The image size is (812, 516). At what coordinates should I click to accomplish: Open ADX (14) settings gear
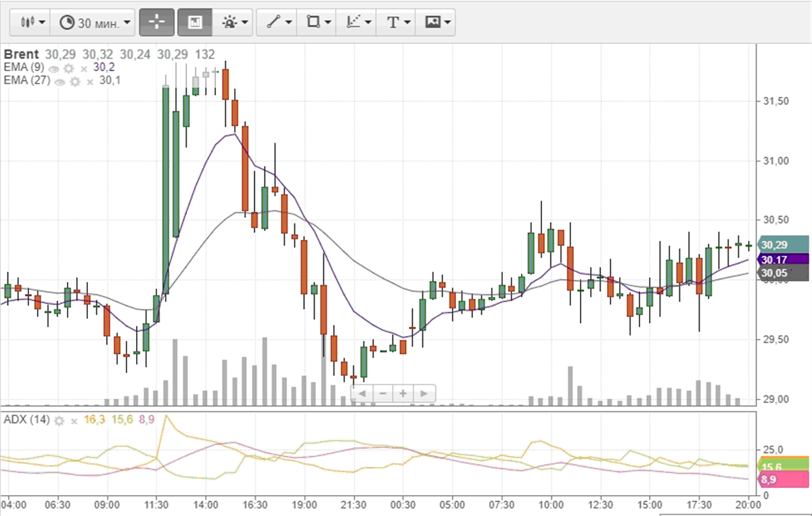60,421
